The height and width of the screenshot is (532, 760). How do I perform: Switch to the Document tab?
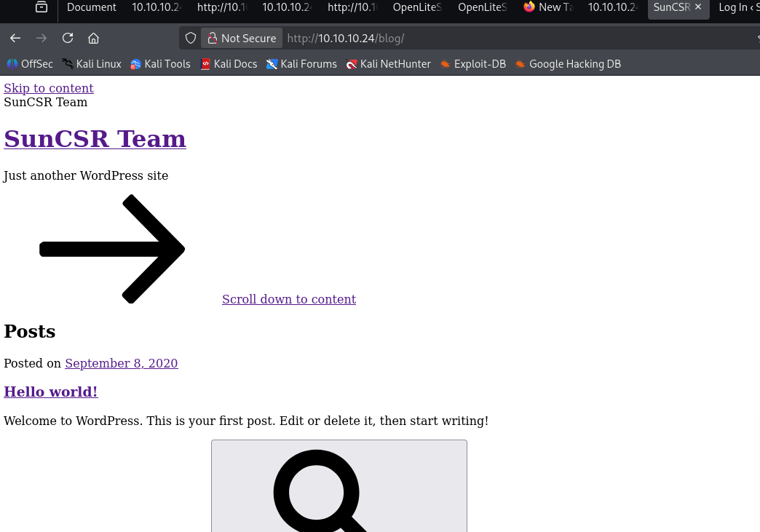point(91,7)
